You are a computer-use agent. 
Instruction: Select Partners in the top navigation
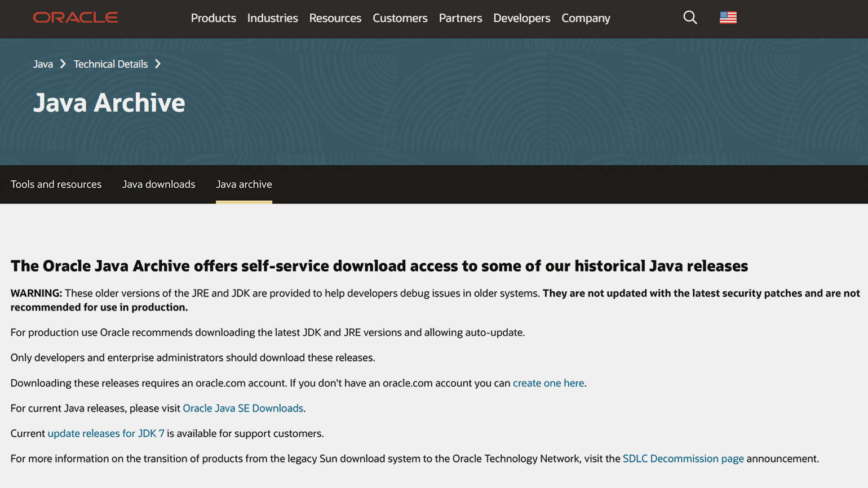coord(460,18)
